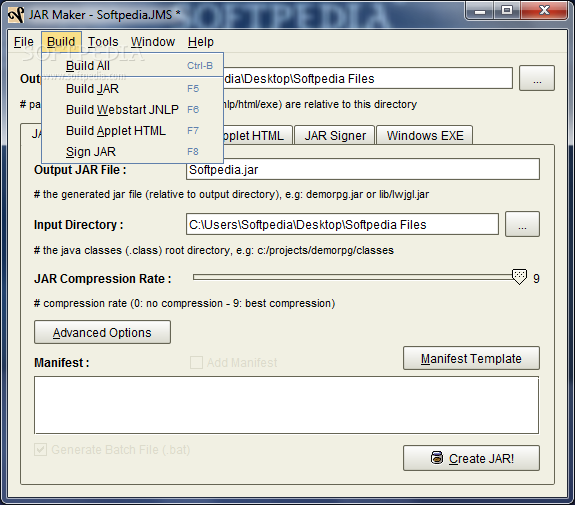Screen dimensions: 575x505
Task: Click jar icon on Create JAR button
Action: click(x=436, y=458)
